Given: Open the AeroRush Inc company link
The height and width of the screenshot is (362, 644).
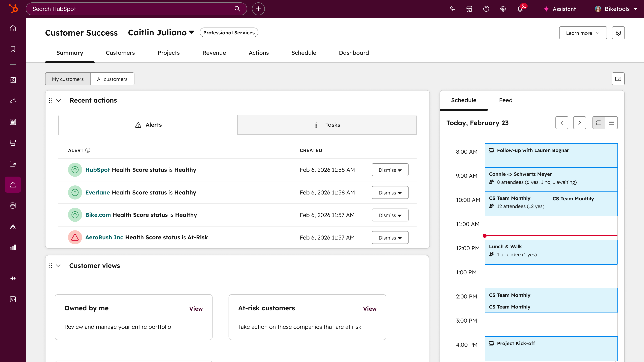Looking at the screenshot, I should click(x=104, y=237).
